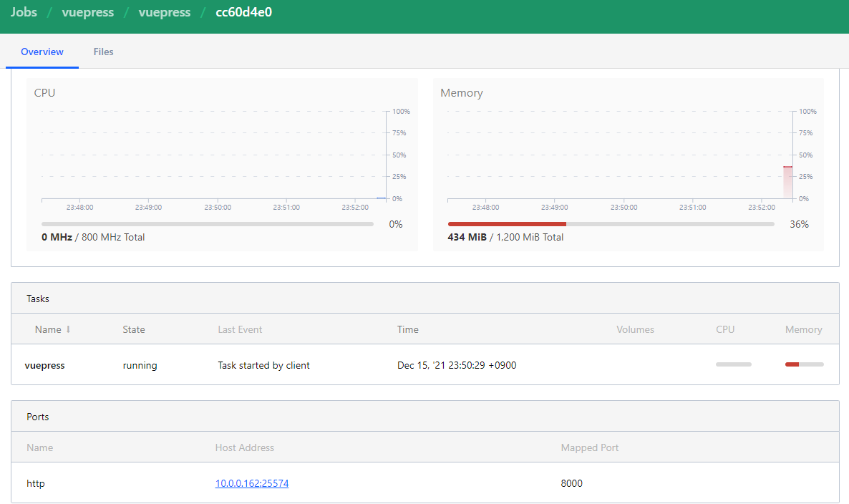Click the http port row name

point(36,483)
